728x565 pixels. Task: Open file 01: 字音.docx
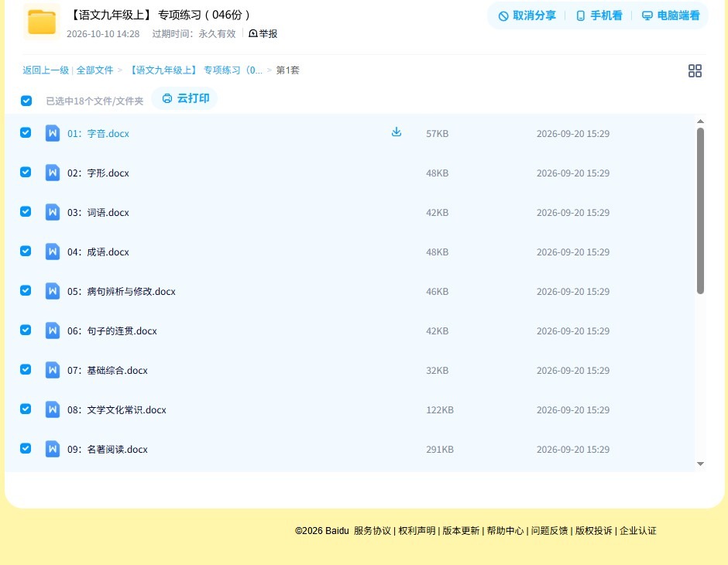tap(98, 134)
